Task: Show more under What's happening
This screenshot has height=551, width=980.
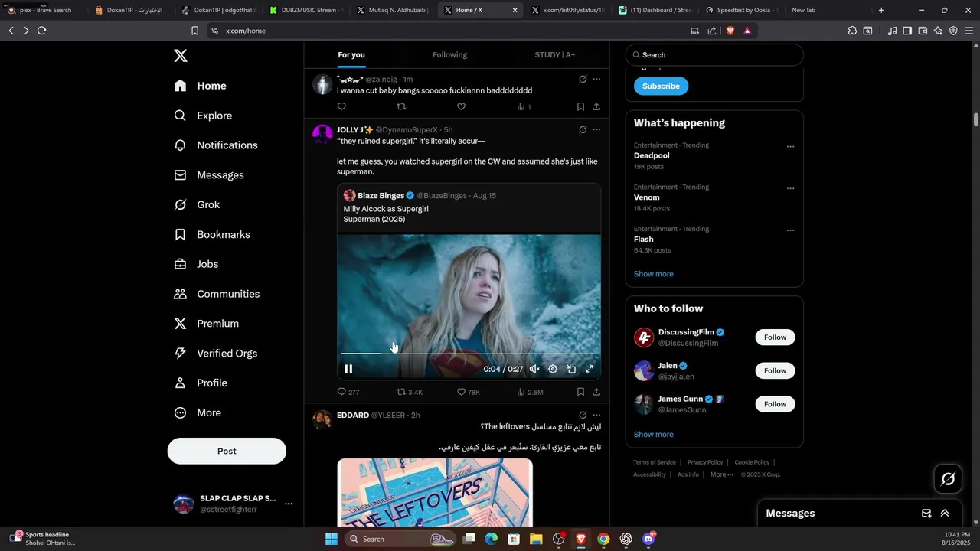Action: click(653, 274)
